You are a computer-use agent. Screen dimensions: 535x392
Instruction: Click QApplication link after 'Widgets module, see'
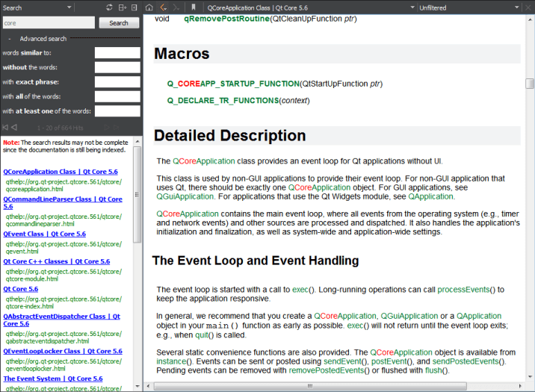click(x=431, y=196)
